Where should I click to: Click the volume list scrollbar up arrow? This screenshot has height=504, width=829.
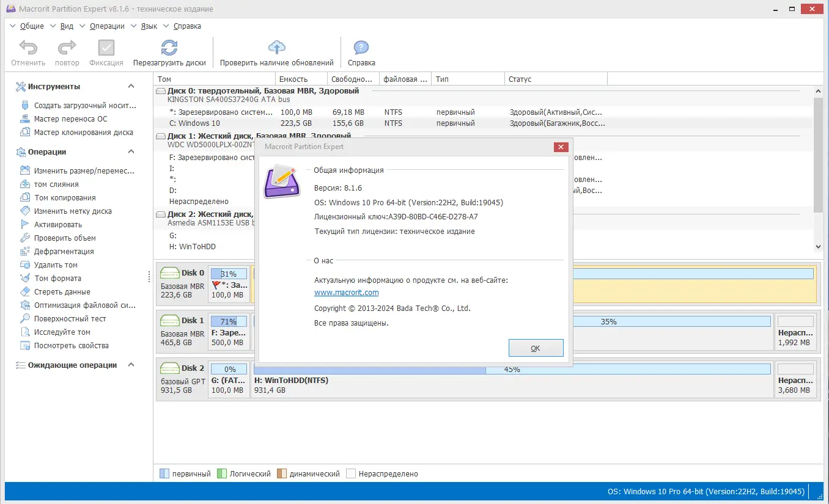[819, 90]
